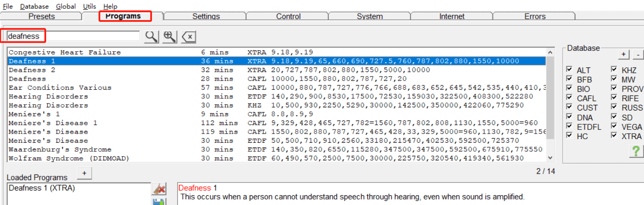Click into the deafness search field
644x205 pixels.
(73, 36)
